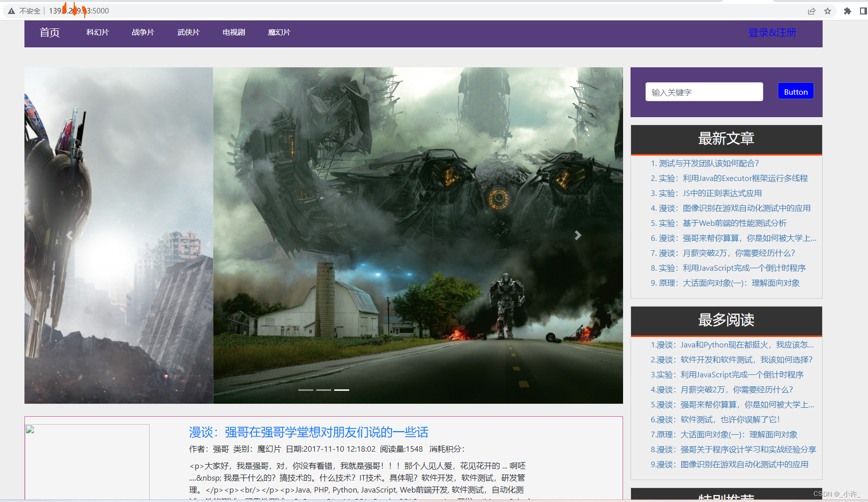Open latest article JS中的正则表达式应用
The image size is (868, 502).
tap(706, 193)
